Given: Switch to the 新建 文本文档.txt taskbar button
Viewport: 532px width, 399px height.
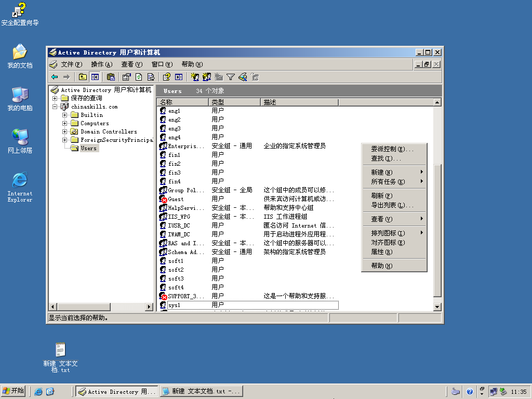Looking at the screenshot, I should coord(202,392).
